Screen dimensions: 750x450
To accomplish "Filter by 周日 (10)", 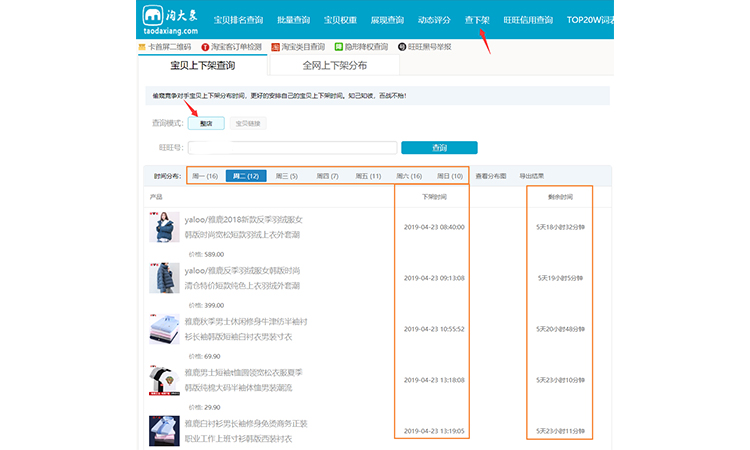I will [x=450, y=176].
